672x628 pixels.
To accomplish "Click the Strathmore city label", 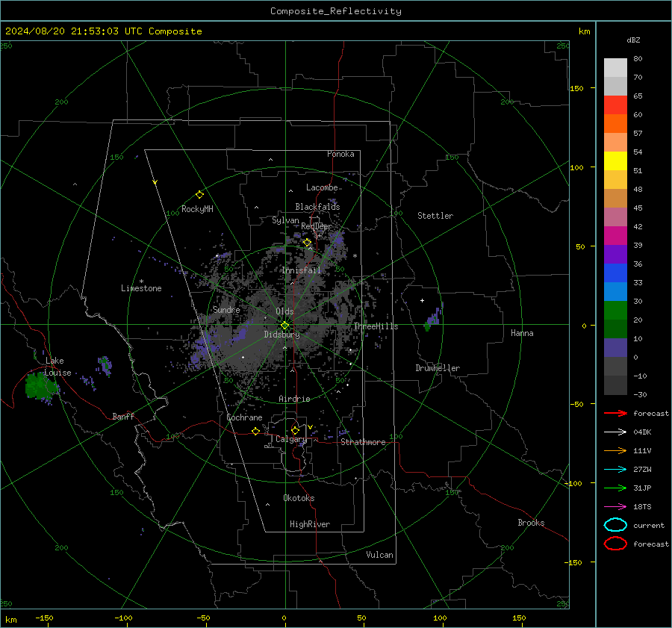I will 363,442.
